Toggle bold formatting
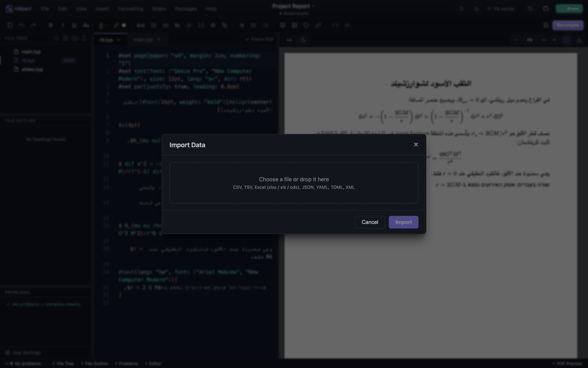Image resolution: width=588 pixels, height=368 pixels. 51,25
